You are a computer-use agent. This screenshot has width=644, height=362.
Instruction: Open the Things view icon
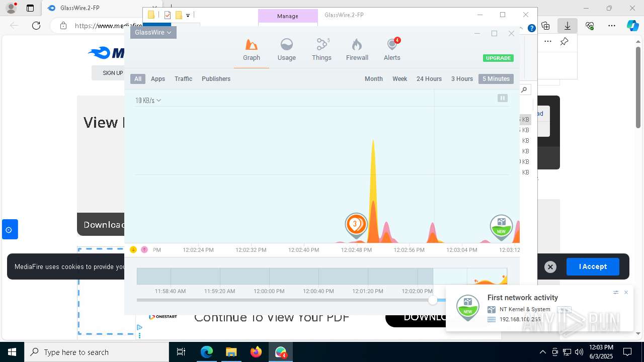tap(321, 45)
